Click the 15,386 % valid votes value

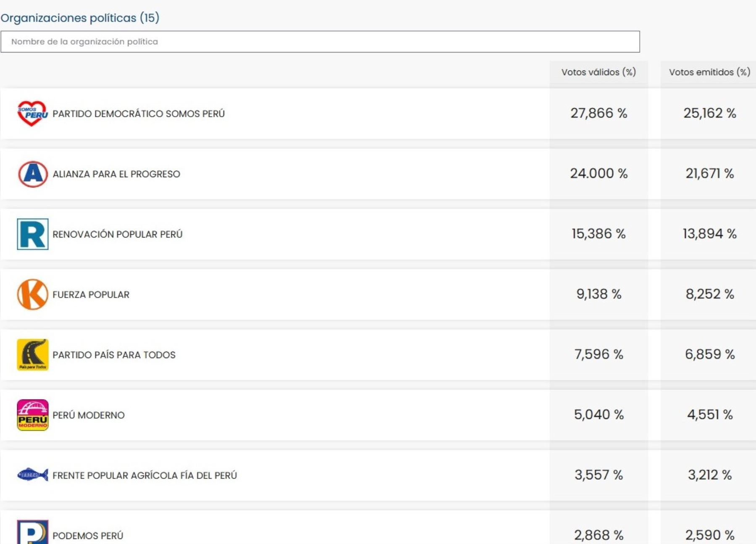click(598, 234)
